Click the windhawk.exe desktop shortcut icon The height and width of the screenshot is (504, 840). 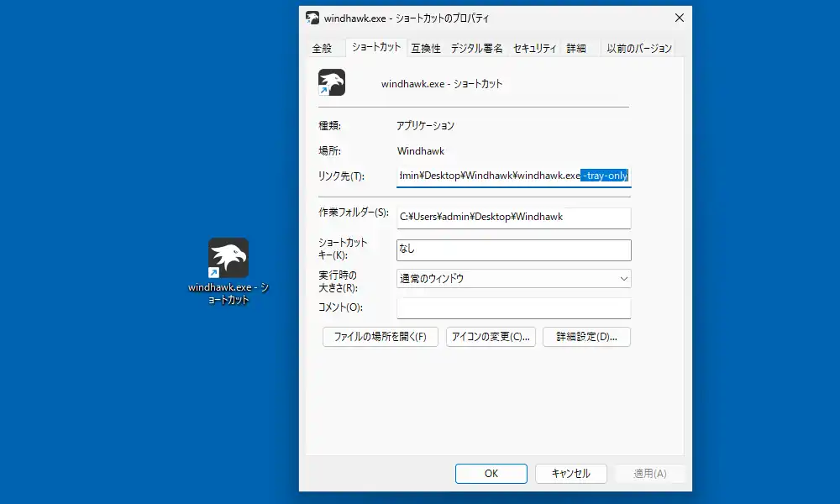[228, 258]
